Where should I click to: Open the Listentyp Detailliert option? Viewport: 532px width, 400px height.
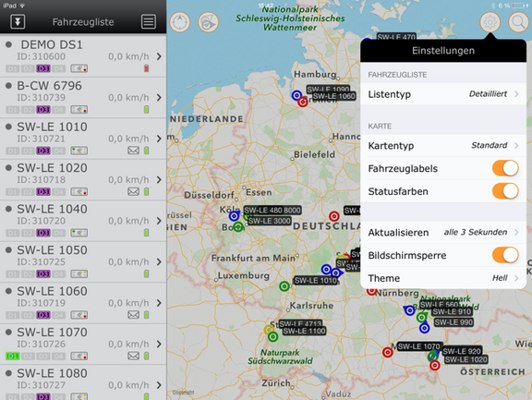tap(443, 94)
